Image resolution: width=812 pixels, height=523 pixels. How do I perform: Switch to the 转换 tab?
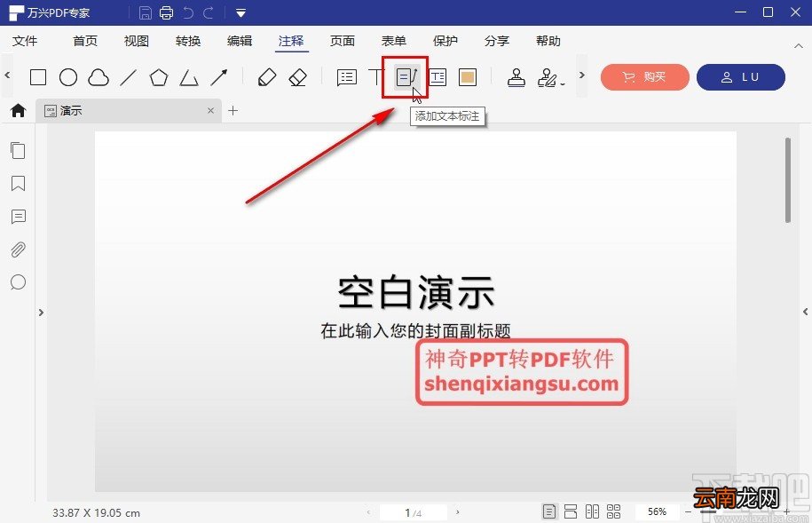coord(188,41)
